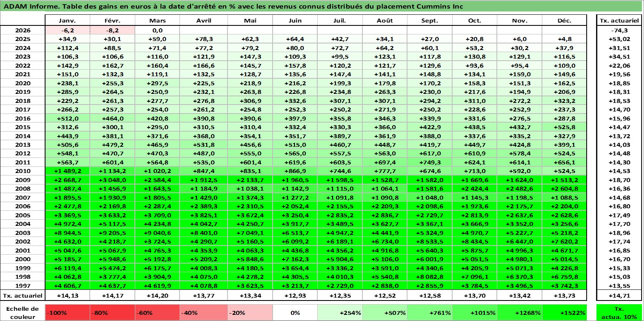The height and width of the screenshot is (321, 644).
Task: Select the +14,13 actuarial rate under Janv.
Action: click(x=67, y=296)
